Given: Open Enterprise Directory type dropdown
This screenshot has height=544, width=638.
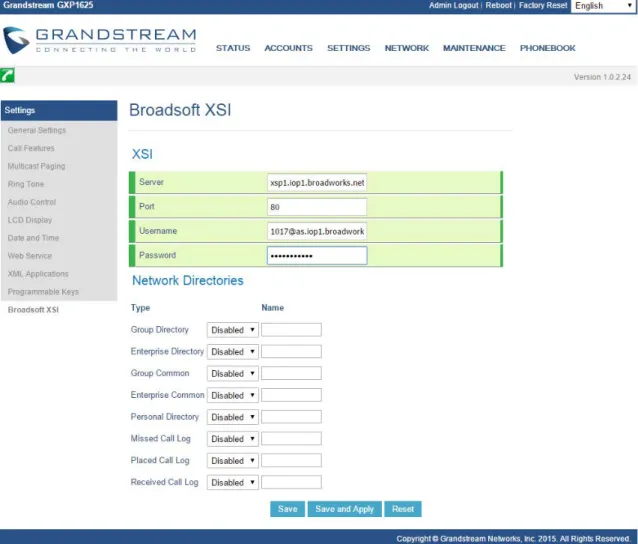Looking at the screenshot, I should point(232,352).
